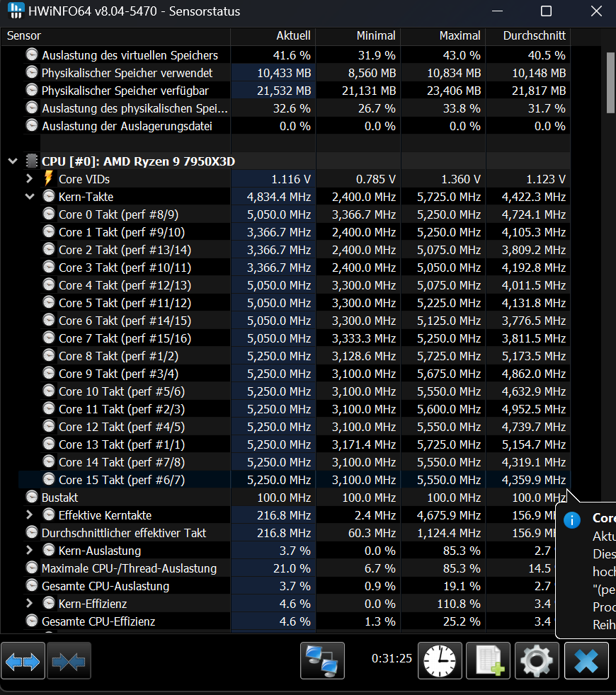Click the Minimal column header
This screenshot has width=616, height=695.
[358, 36]
